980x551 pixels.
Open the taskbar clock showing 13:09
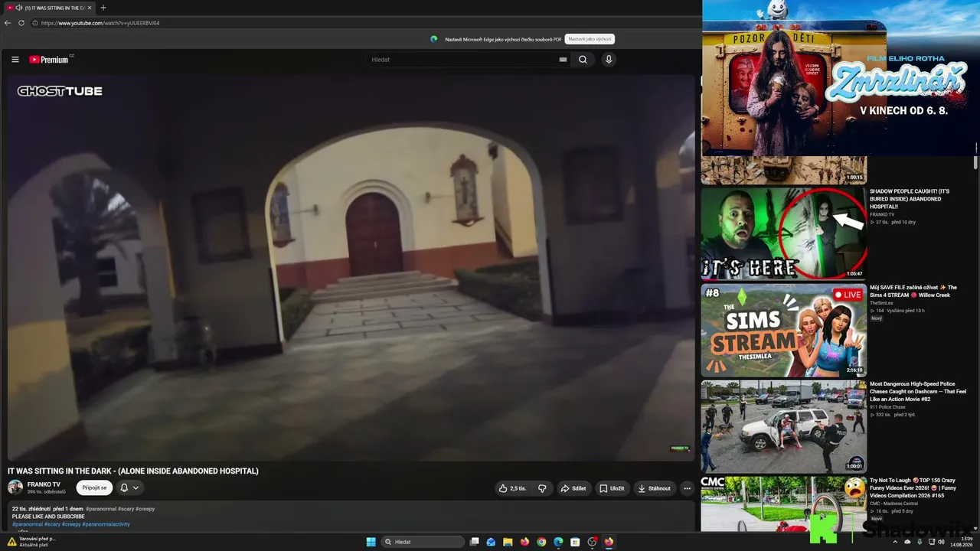961,542
